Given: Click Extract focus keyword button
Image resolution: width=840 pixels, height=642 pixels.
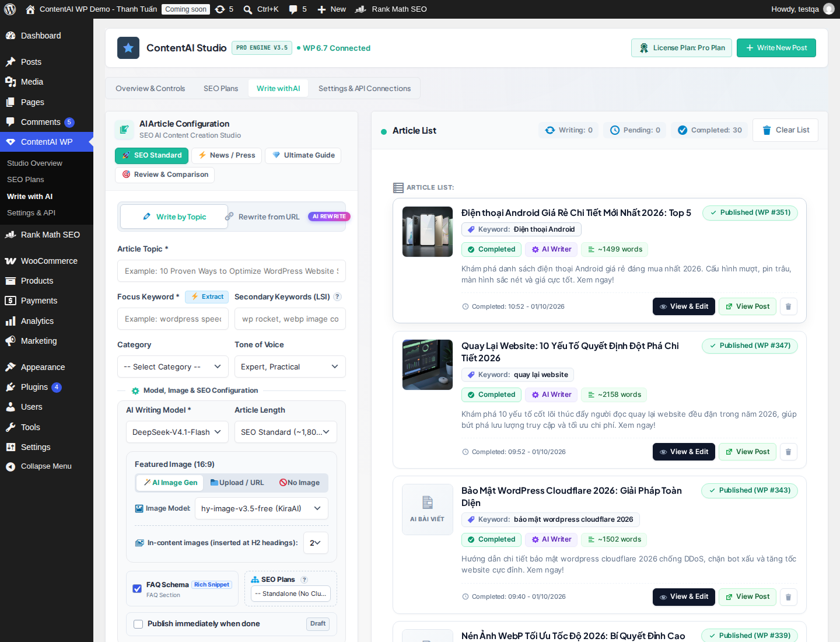Looking at the screenshot, I should [207, 296].
